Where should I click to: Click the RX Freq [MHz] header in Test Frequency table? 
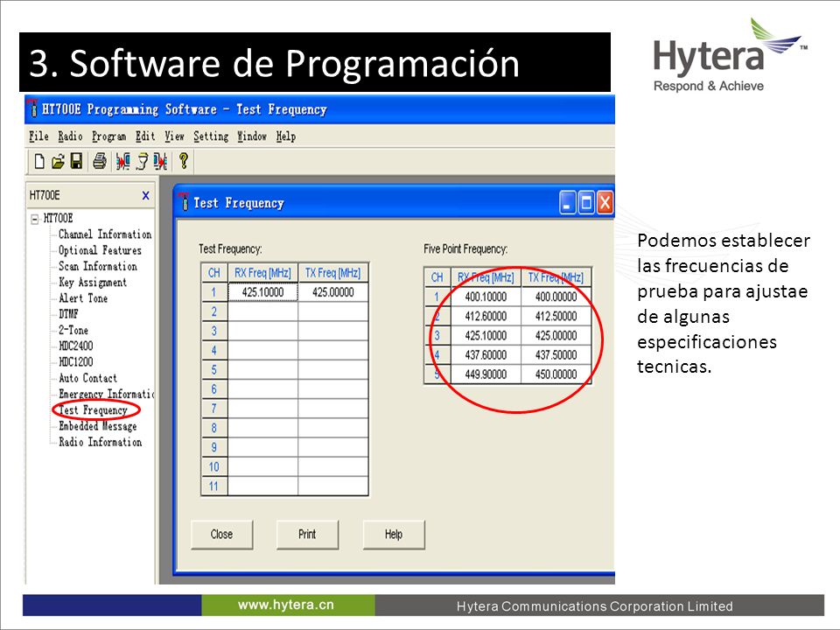click(262, 273)
